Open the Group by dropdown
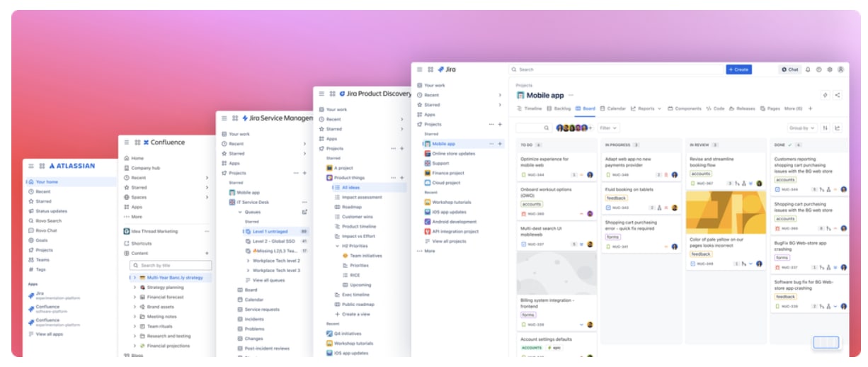This screenshot has width=868, height=367. [802, 128]
